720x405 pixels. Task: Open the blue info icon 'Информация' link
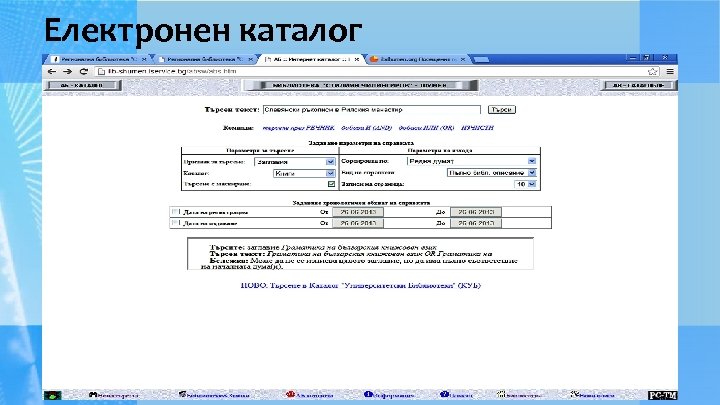coord(389,394)
